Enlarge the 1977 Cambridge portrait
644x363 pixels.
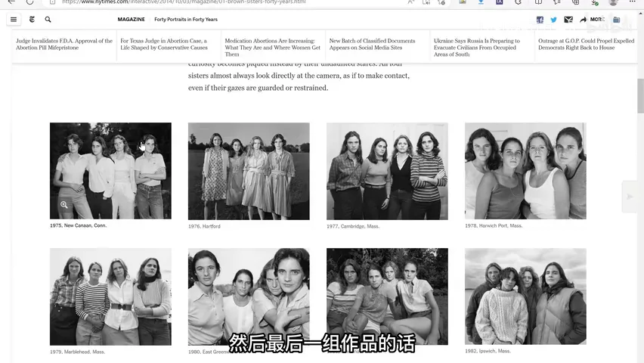387,171
